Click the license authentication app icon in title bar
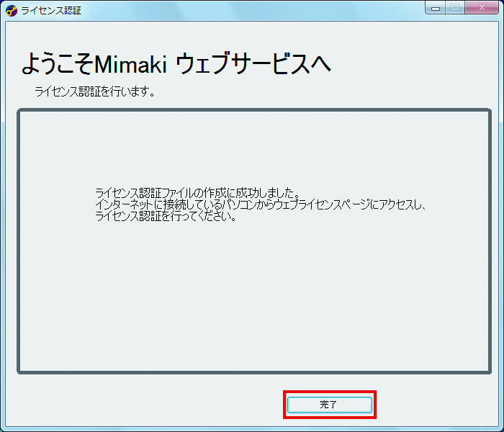 (x=12, y=11)
